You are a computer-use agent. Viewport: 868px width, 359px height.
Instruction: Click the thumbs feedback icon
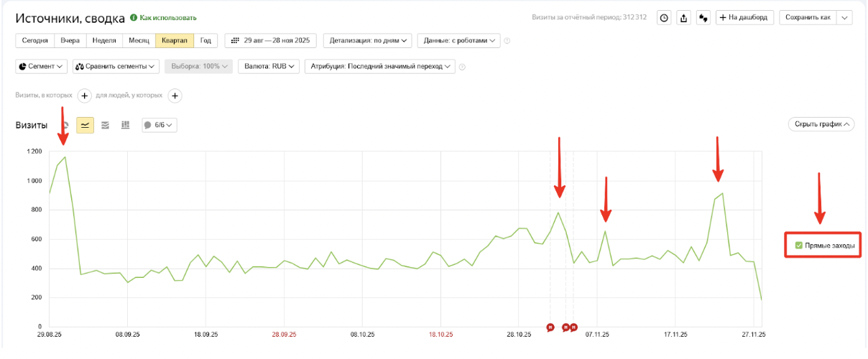[x=703, y=17]
